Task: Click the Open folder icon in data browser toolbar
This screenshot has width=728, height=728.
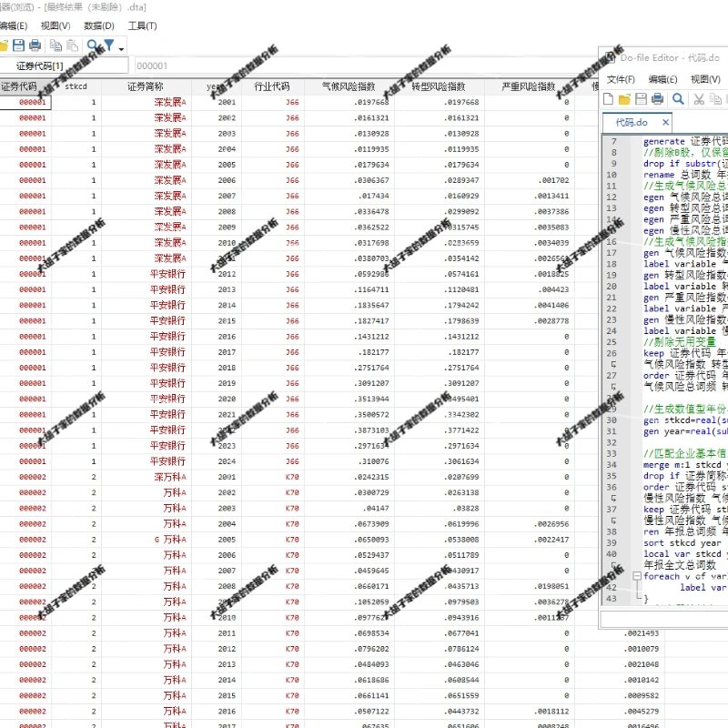Action: (4, 45)
